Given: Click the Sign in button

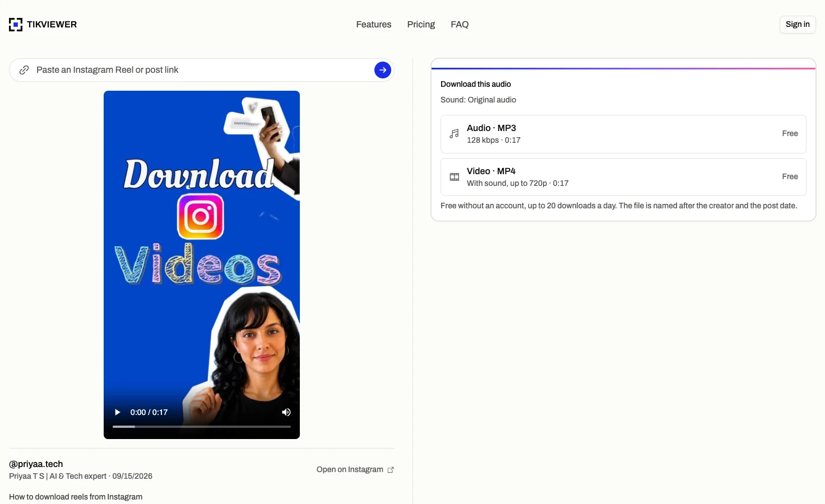Looking at the screenshot, I should click(798, 25).
